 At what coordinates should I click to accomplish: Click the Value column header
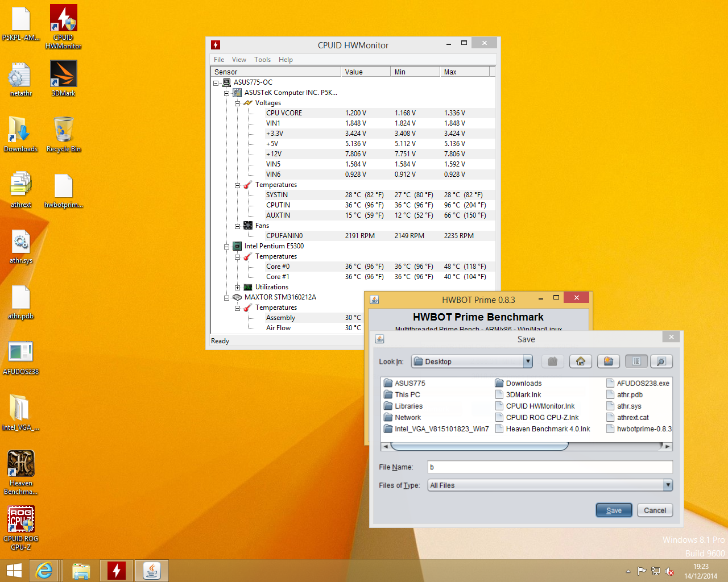click(x=366, y=72)
